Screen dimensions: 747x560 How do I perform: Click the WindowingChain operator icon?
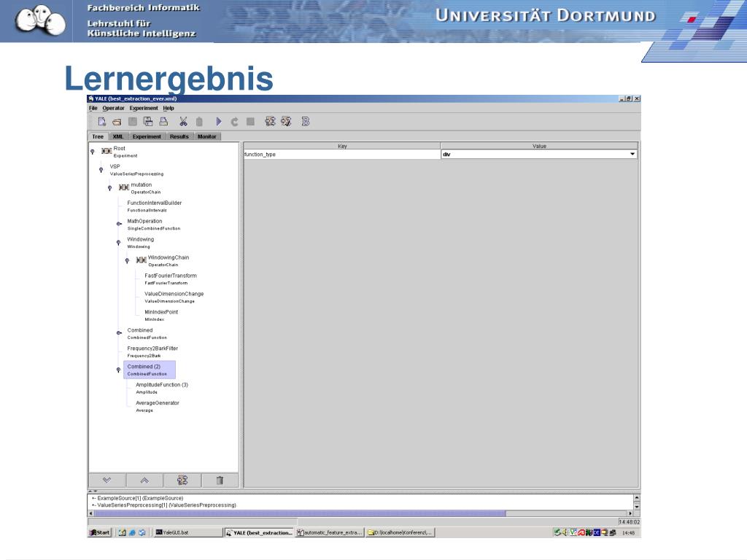(141, 260)
